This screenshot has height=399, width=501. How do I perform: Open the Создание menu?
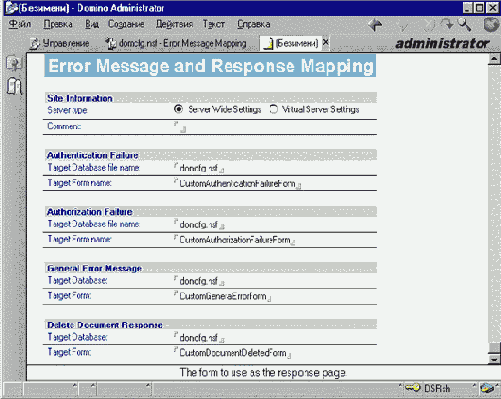coord(126,24)
